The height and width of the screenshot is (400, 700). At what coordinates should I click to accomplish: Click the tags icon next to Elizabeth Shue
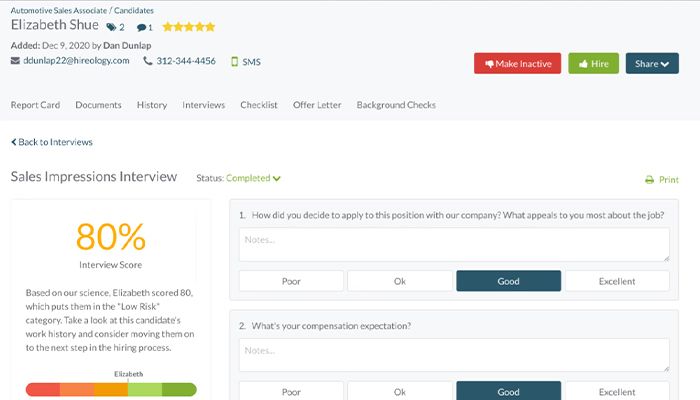click(111, 27)
